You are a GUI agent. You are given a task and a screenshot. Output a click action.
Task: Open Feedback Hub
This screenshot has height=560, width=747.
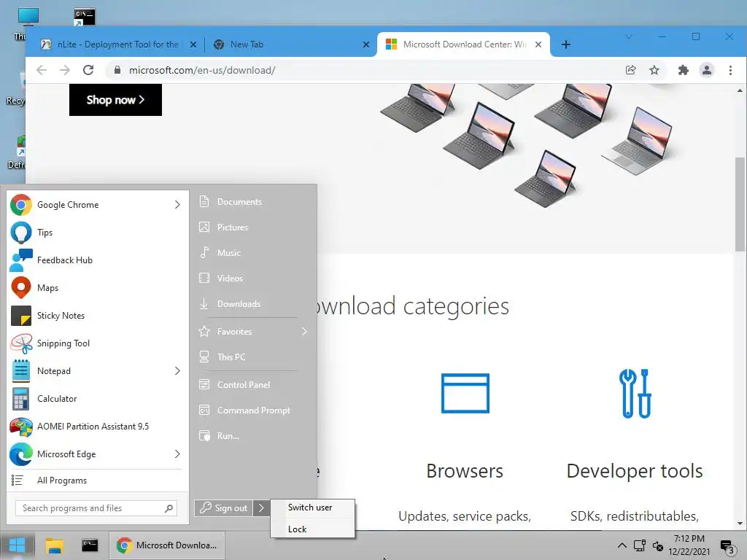click(97, 260)
